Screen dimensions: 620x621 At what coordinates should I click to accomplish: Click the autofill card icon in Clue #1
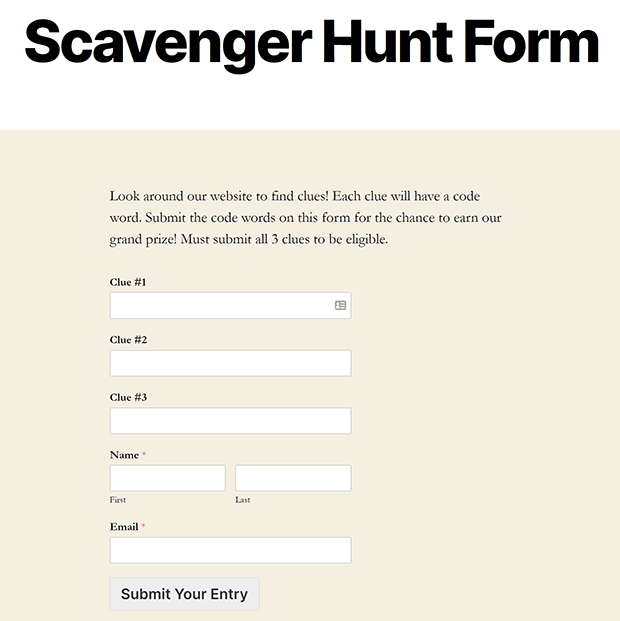(340, 305)
